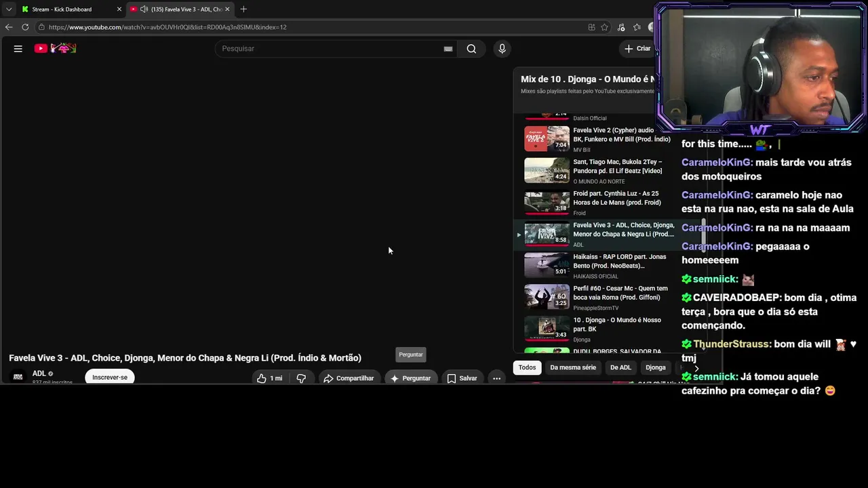Image resolution: width=868 pixels, height=488 pixels.
Task: Play 'Sant, Tiago Mac, Bukola 2Tey' title
Action: [618, 167]
